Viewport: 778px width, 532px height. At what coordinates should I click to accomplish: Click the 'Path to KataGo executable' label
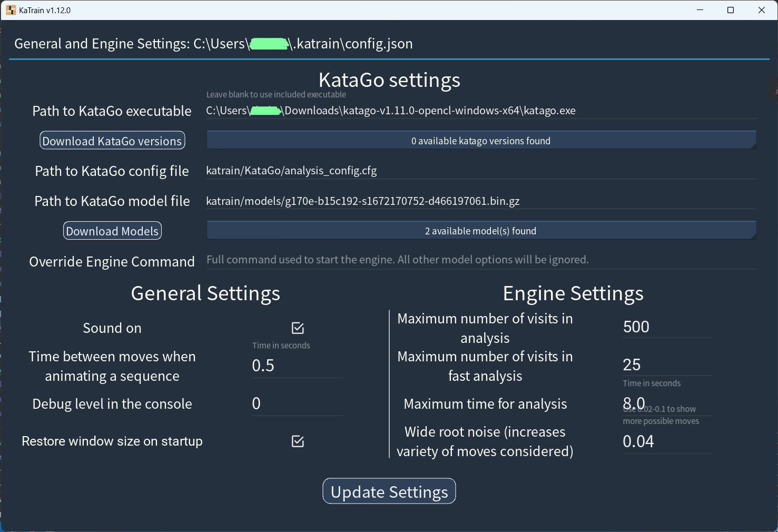(112, 111)
